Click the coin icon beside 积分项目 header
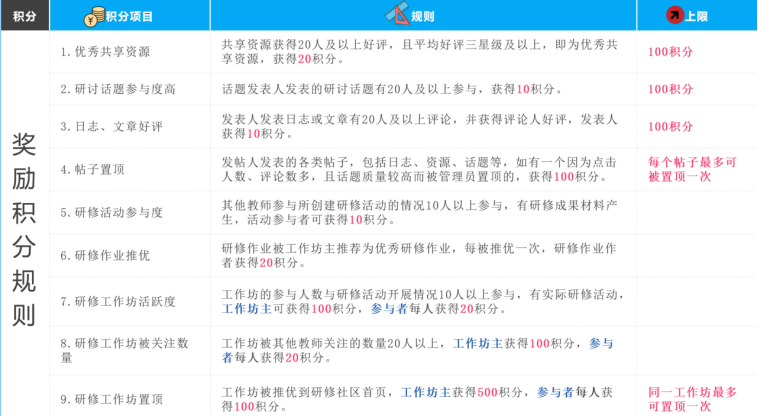This screenshot has width=758, height=416. pos(93,16)
